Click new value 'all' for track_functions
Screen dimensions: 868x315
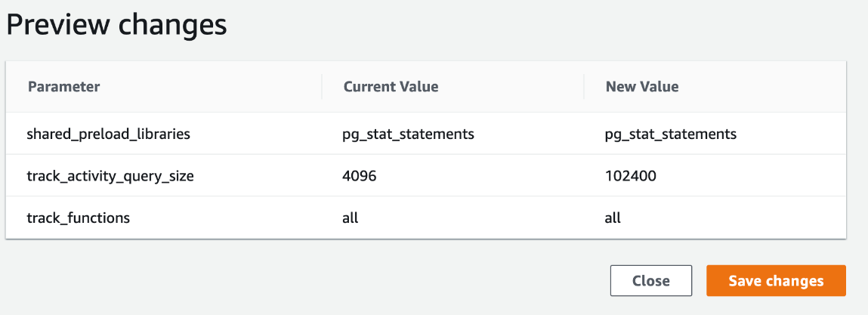[613, 218]
